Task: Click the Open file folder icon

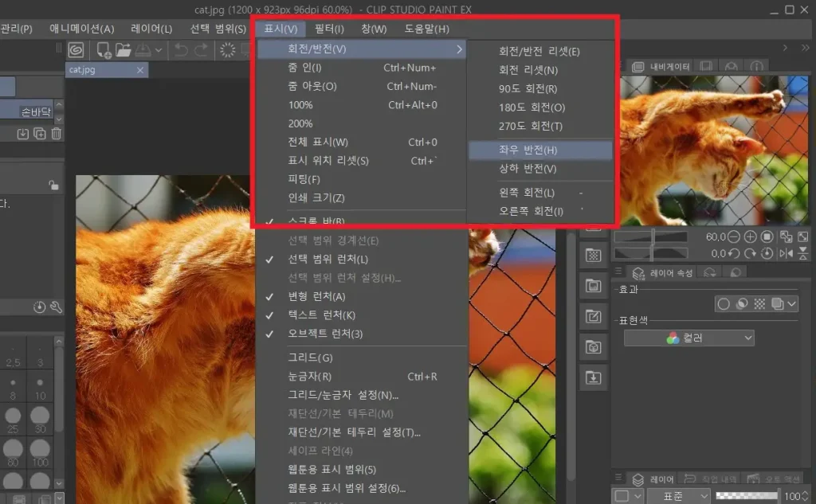Action: tap(123, 49)
